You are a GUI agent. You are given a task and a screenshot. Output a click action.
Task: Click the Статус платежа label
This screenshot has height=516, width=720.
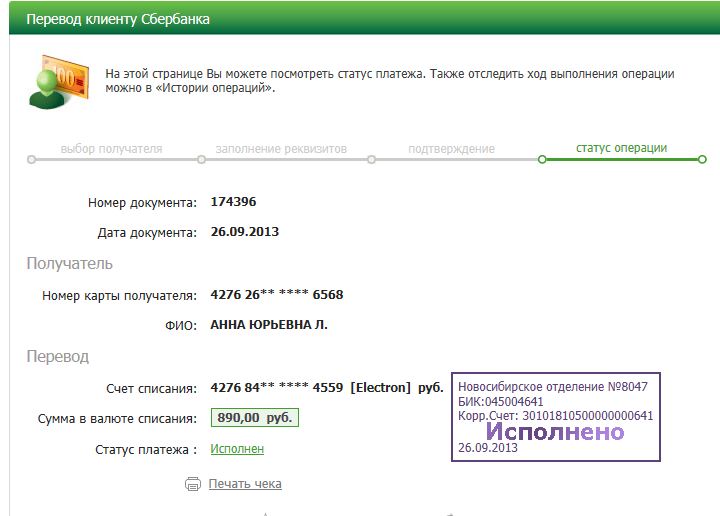tap(146, 449)
